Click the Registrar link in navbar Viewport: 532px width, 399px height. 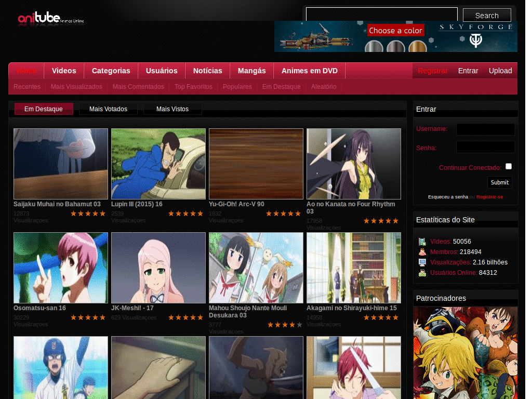coord(433,71)
